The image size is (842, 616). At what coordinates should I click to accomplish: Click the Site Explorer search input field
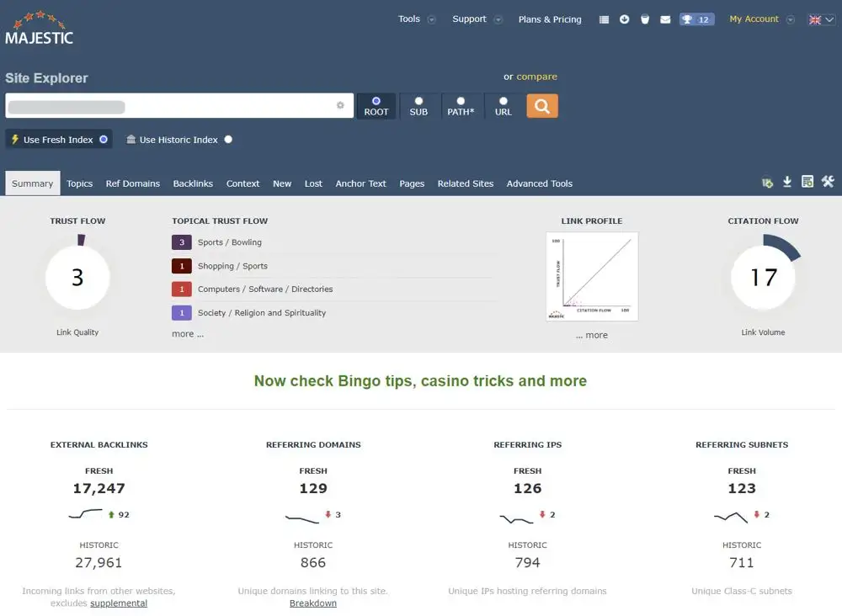point(179,106)
